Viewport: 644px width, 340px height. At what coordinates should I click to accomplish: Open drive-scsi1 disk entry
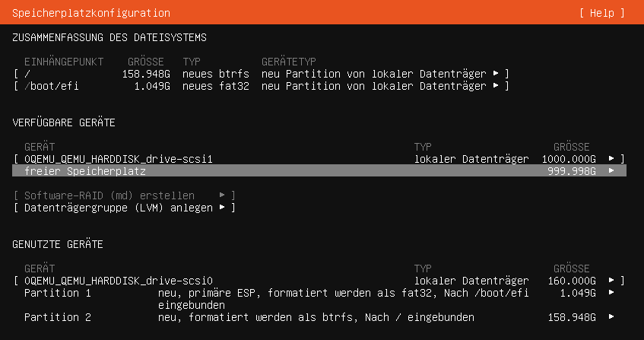tap(319, 159)
